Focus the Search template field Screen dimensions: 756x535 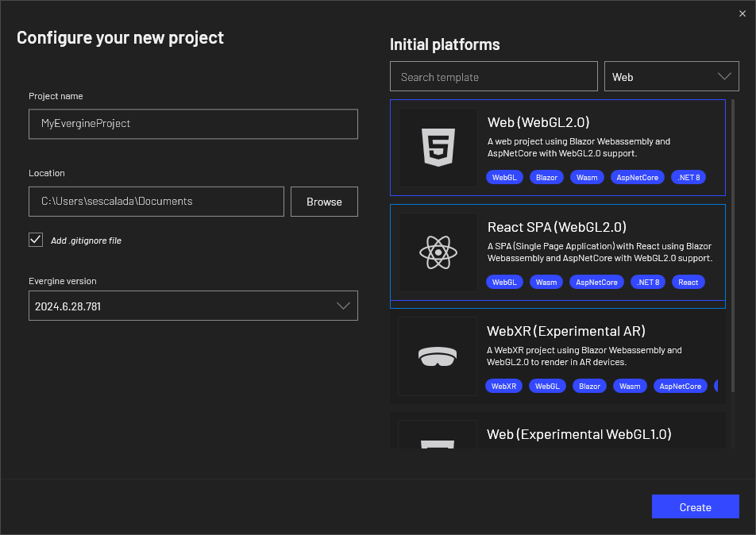pyautogui.click(x=493, y=77)
